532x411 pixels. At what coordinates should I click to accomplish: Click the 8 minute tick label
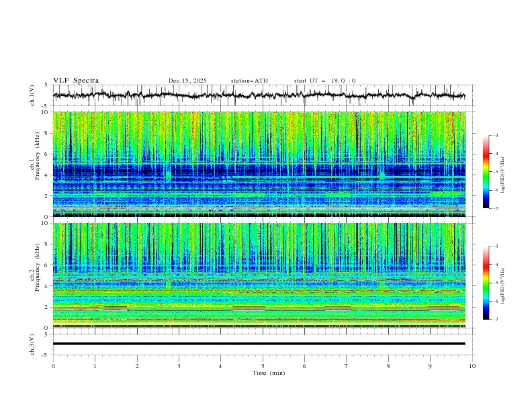[x=388, y=365]
